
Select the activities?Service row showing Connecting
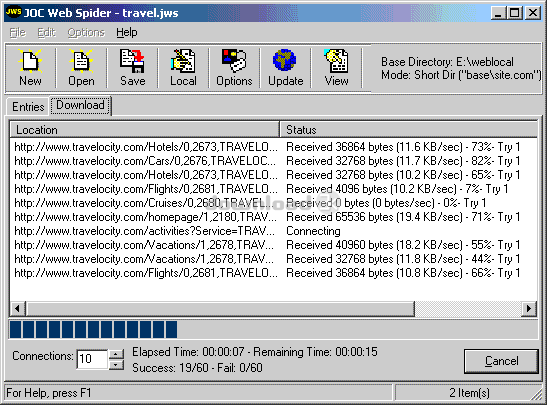pos(273,231)
